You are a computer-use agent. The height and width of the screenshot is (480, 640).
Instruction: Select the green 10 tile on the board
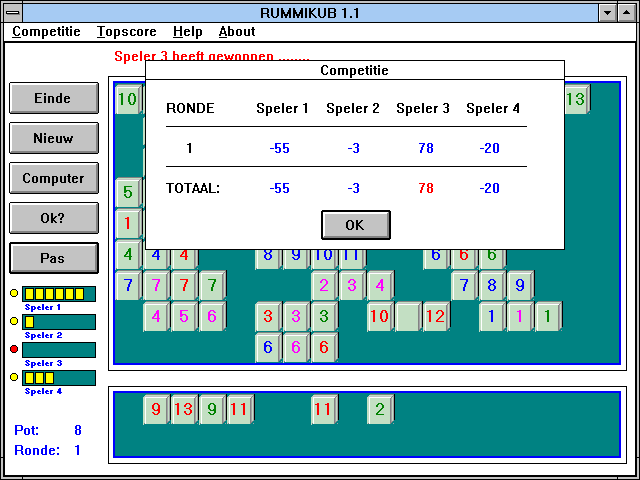pos(129,99)
